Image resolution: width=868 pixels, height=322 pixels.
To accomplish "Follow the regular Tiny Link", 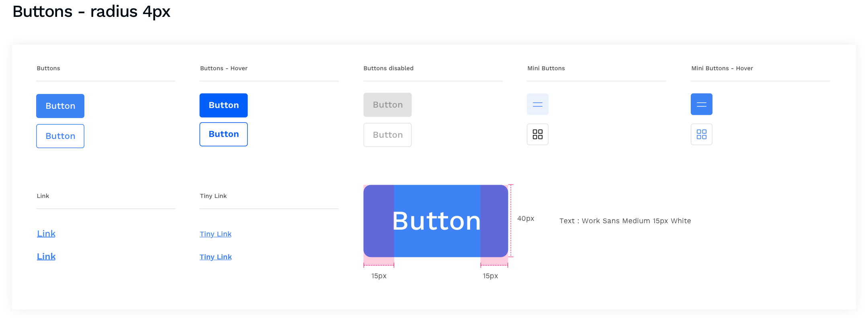I will (x=215, y=234).
